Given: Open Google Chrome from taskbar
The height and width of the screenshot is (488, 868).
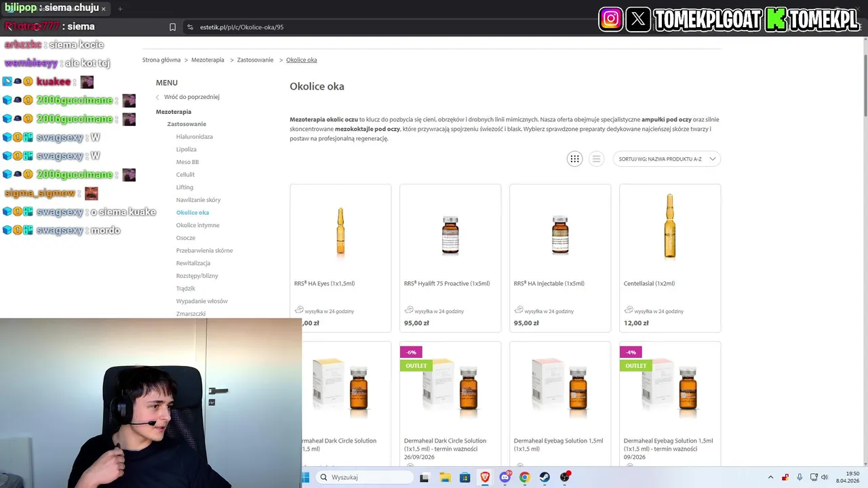Looking at the screenshot, I should click(525, 477).
